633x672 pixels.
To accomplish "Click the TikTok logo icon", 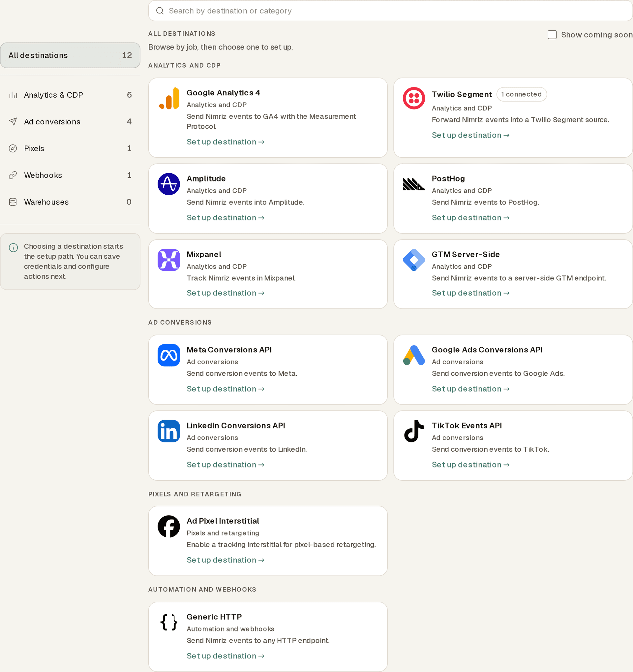I will 414,431.
